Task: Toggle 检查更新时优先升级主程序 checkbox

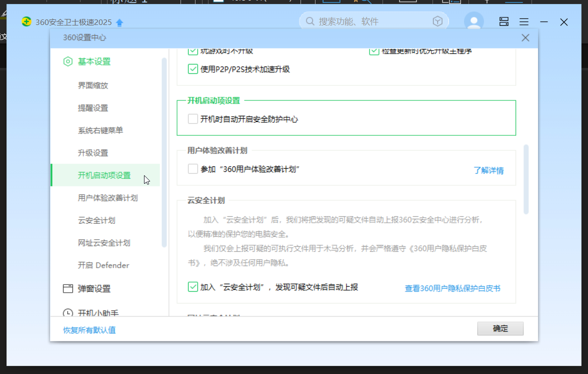Action: [374, 51]
